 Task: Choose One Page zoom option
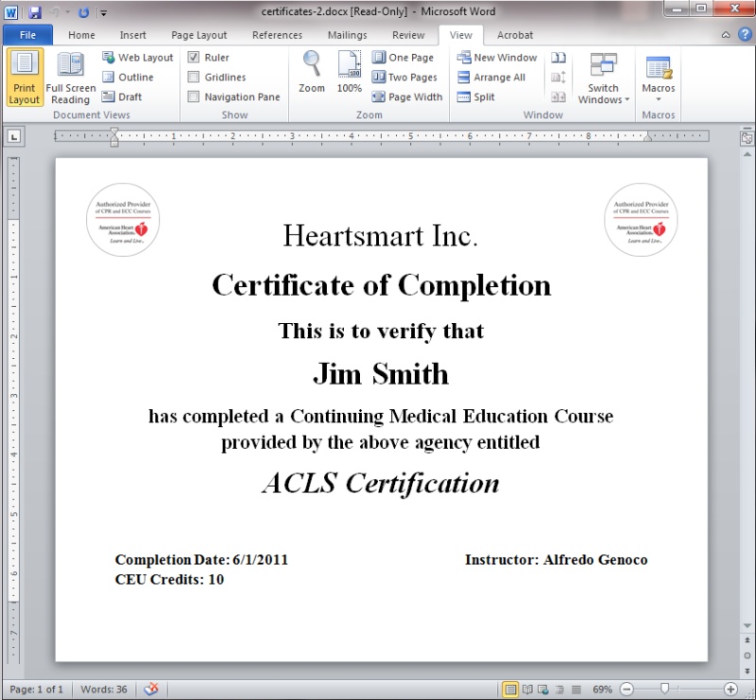point(403,58)
